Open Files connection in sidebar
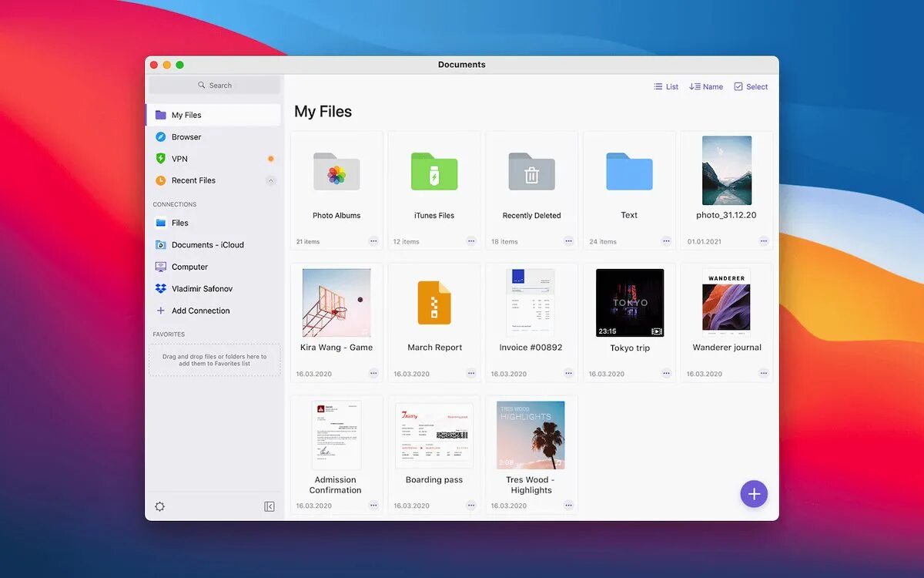Viewport: 924px width, 578px height. (x=213, y=223)
